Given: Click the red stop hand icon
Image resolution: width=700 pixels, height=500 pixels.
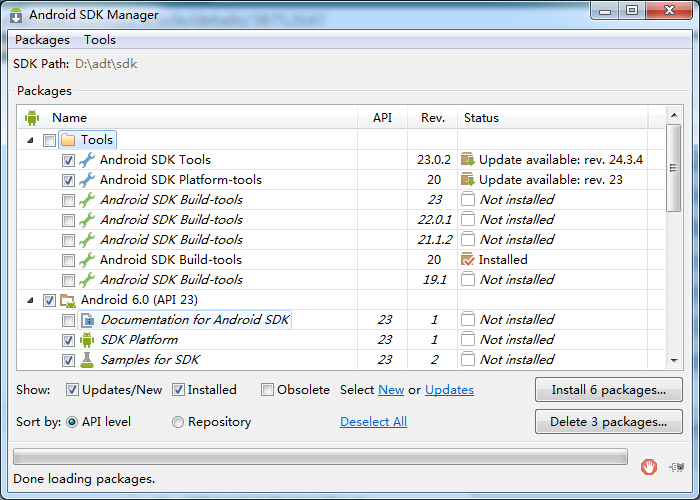Looking at the screenshot, I should tap(649, 467).
